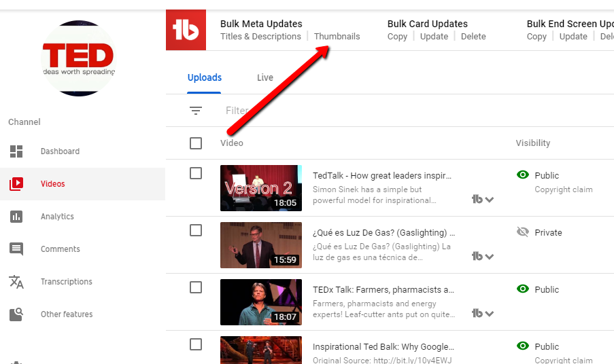Click the filter lines icon
The height and width of the screenshot is (364, 614).
[196, 111]
